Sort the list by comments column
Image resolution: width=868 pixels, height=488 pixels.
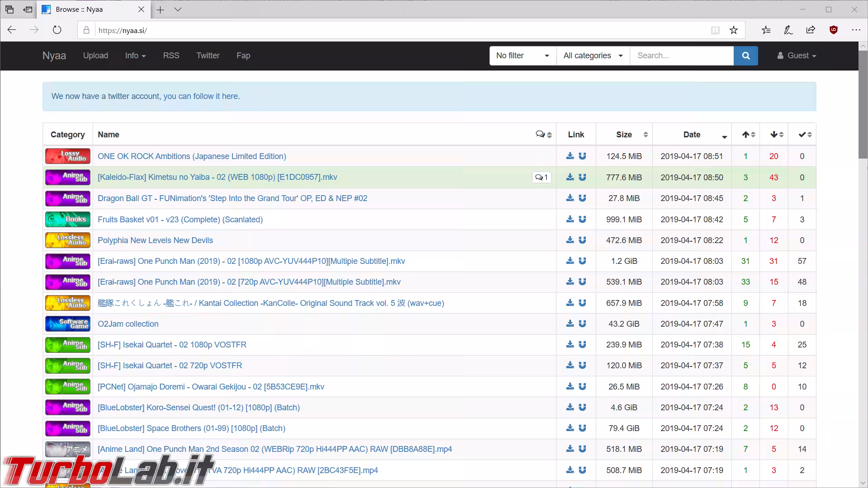(544, 134)
